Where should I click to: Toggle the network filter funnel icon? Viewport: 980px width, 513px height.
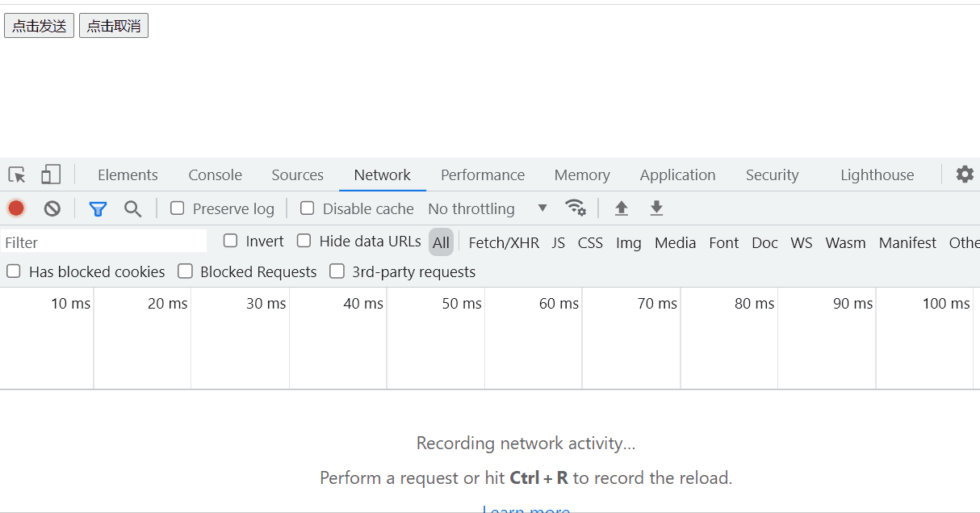pyautogui.click(x=98, y=209)
